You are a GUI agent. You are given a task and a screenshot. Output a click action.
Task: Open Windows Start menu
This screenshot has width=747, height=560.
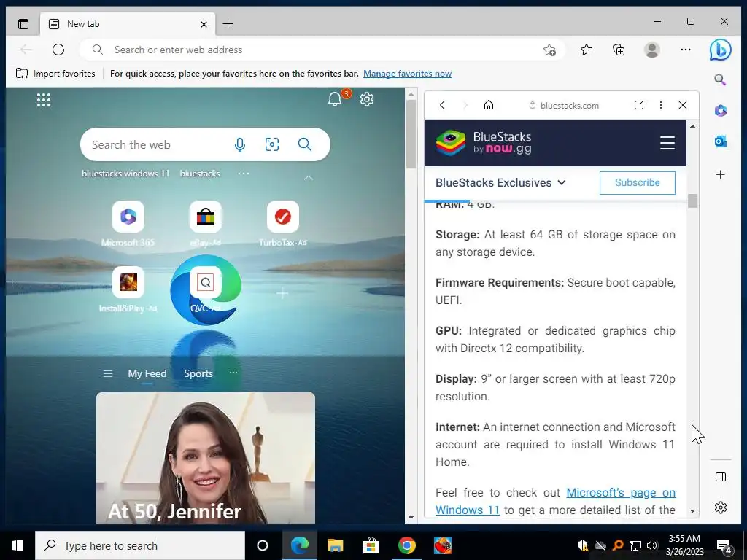coord(18,545)
